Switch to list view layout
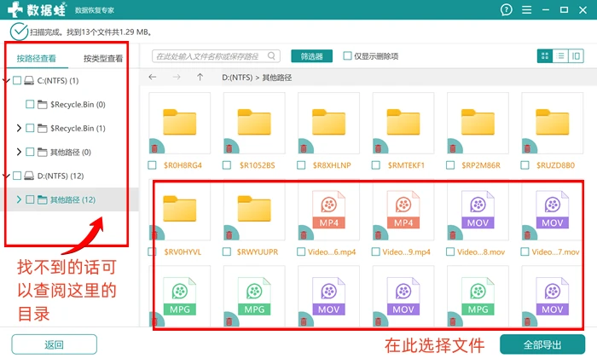 [560, 56]
